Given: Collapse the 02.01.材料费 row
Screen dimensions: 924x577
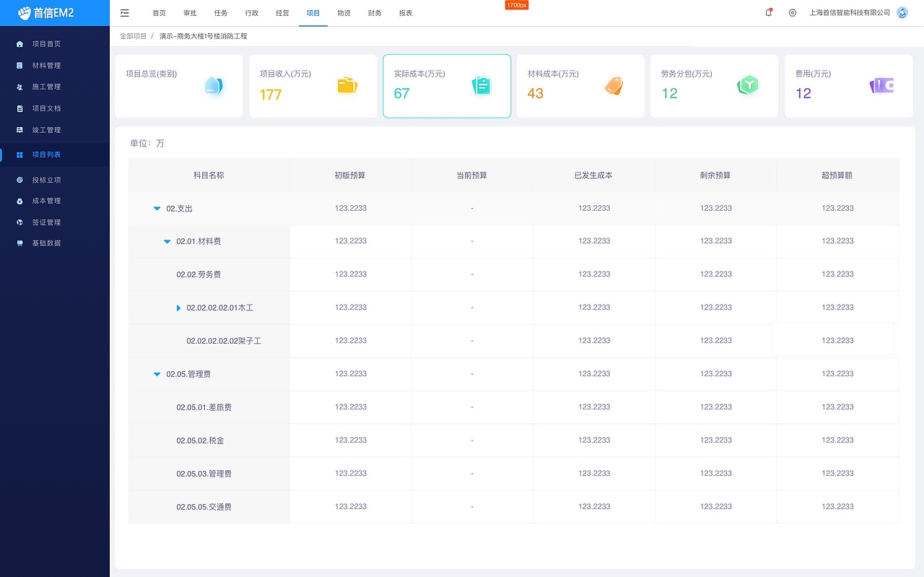Looking at the screenshot, I should pos(167,242).
